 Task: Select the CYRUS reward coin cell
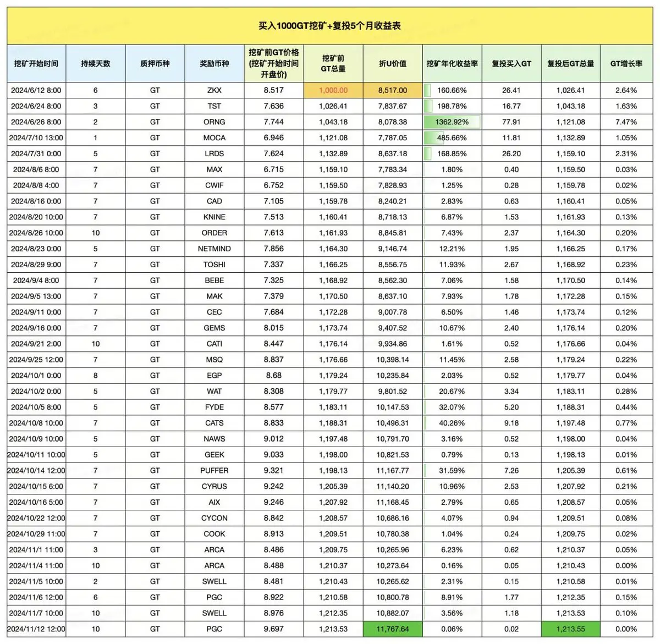pos(215,487)
